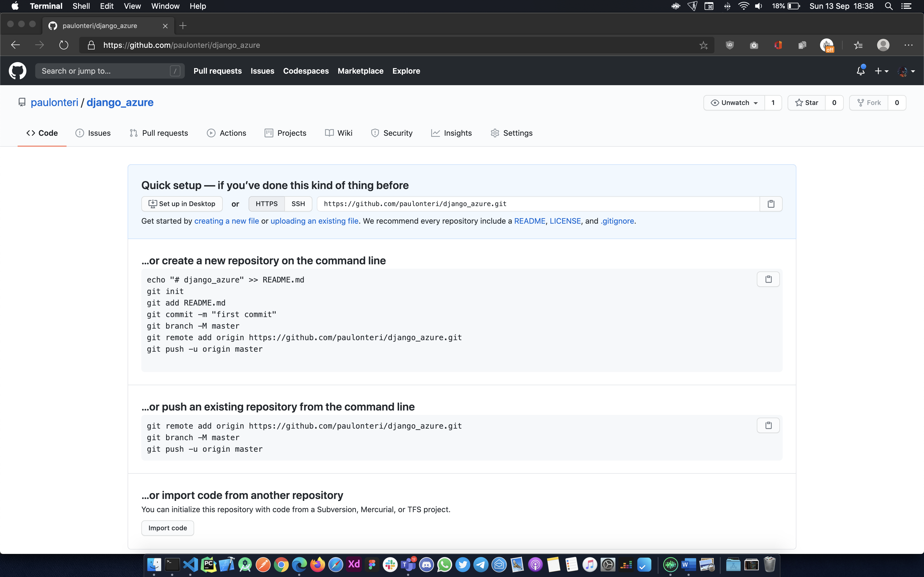Viewport: 924px width, 577px height.
Task: Click the GitHub Octocat home logo
Action: click(x=18, y=71)
